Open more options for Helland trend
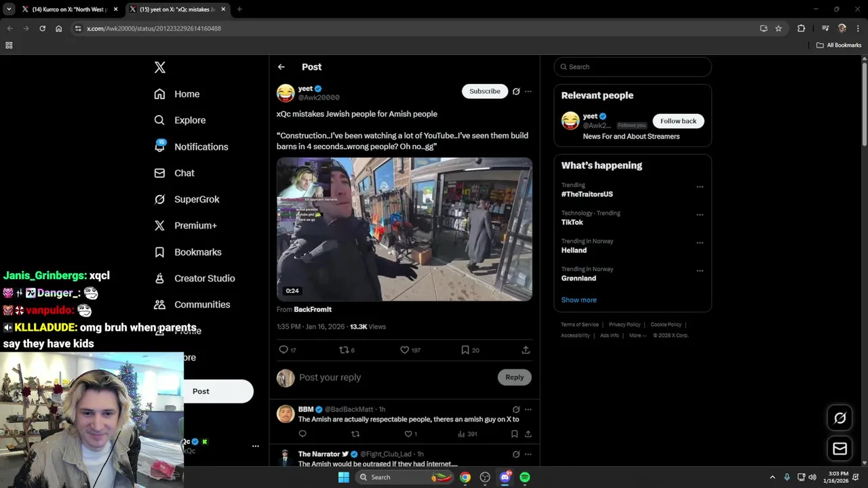This screenshot has width=868, height=488. click(x=700, y=243)
